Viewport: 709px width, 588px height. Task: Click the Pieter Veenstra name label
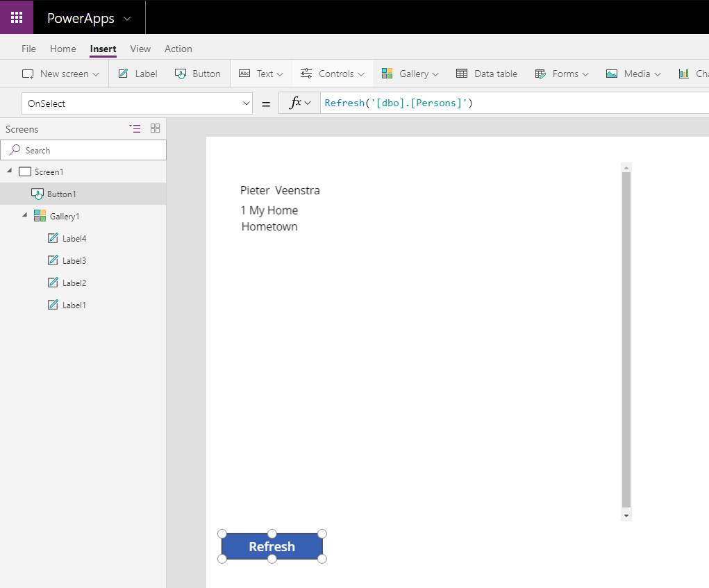pyautogui.click(x=280, y=190)
